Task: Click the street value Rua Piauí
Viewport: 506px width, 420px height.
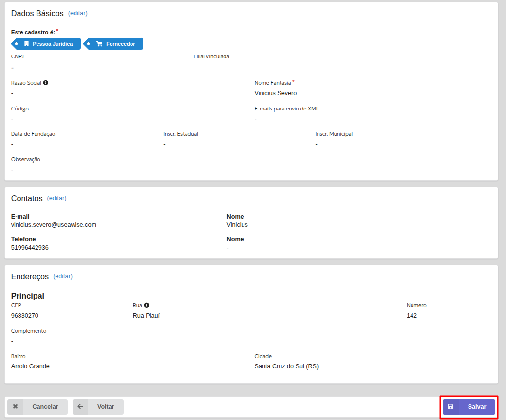Action: click(146, 316)
